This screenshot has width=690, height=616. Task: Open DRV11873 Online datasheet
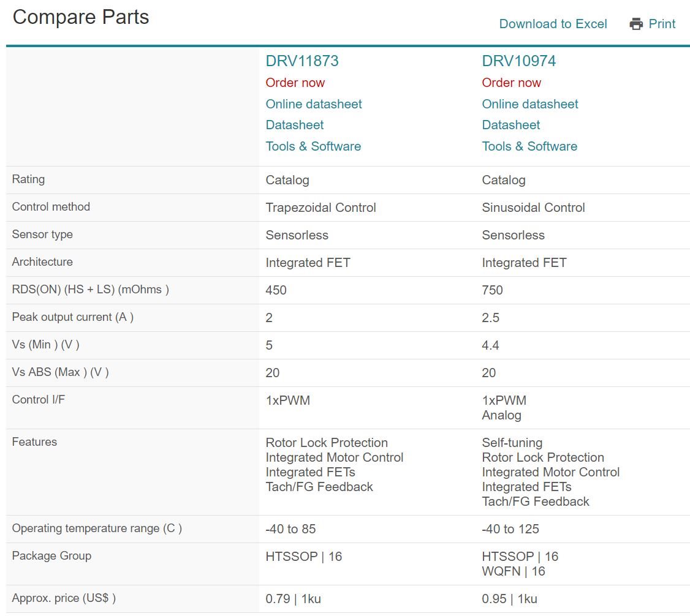313,104
